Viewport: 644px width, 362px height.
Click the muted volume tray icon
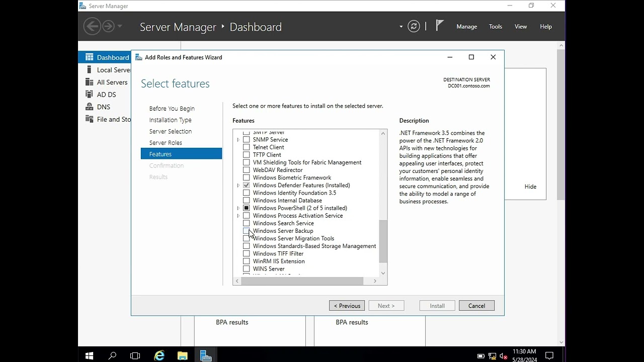tap(504, 356)
